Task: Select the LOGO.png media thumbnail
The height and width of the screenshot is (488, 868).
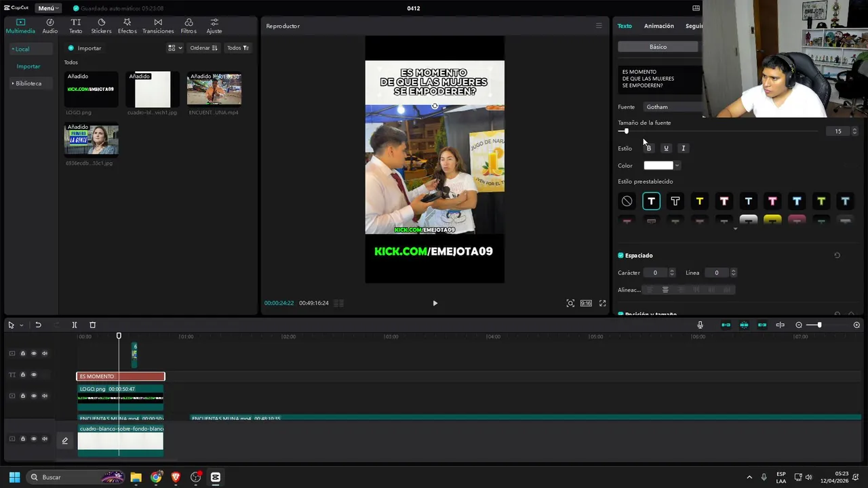Action: click(92, 89)
